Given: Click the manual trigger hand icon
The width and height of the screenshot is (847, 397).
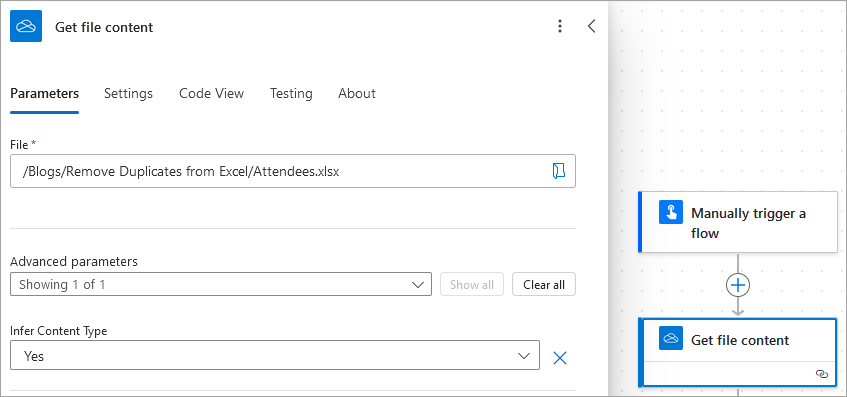Looking at the screenshot, I should [671, 212].
